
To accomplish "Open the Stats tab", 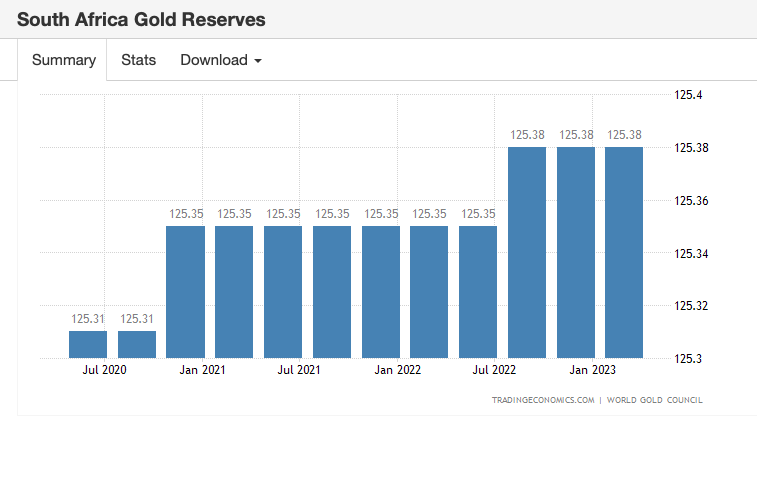I will [138, 60].
